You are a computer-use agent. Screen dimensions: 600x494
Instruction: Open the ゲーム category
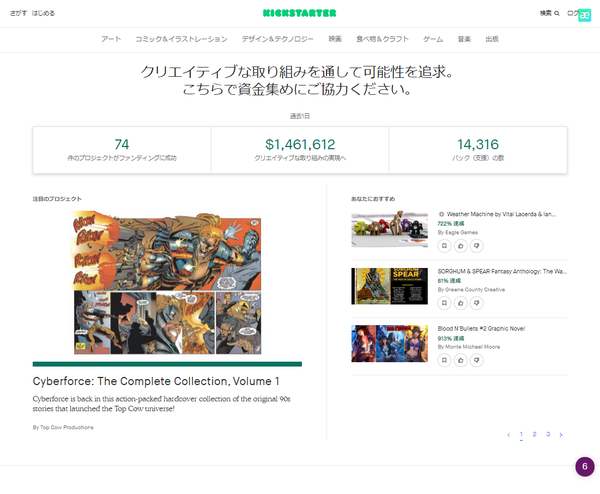(433, 39)
